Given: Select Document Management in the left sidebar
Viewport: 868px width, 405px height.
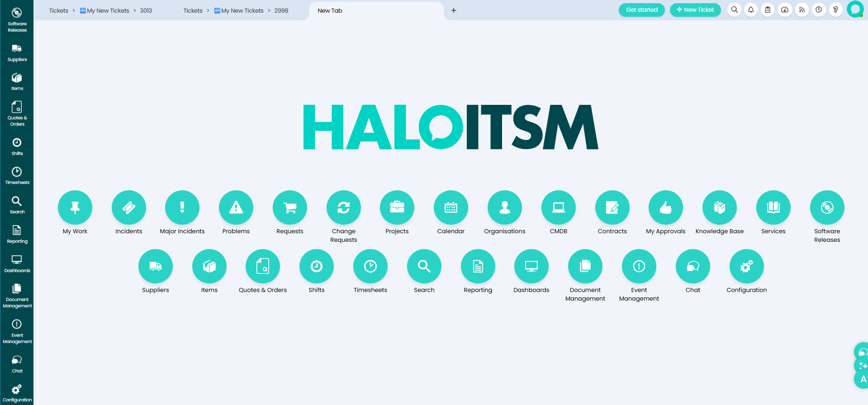Looking at the screenshot, I should 17,296.
